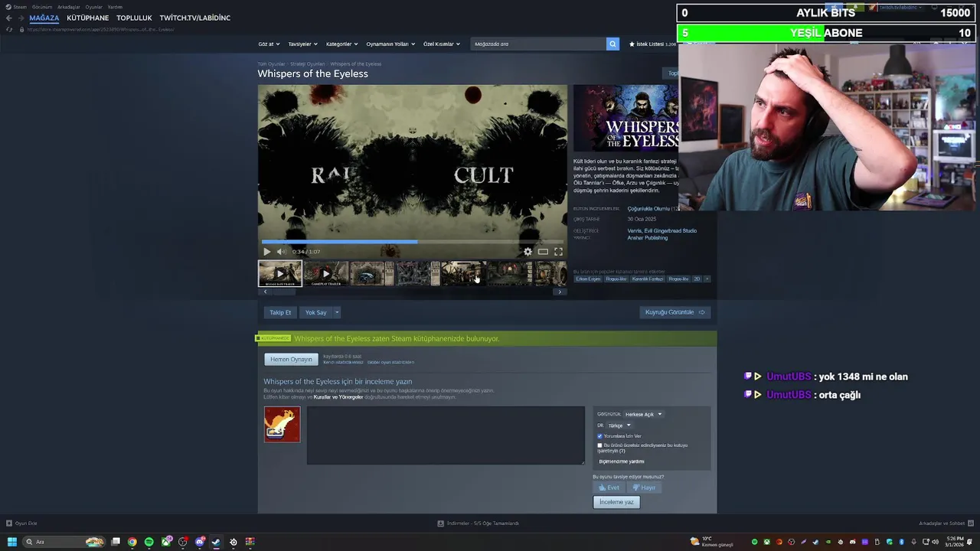The width and height of the screenshot is (980, 551).
Task: Click the Hemen Oynayın button
Action: pyautogui.click(x=291, y=360)
